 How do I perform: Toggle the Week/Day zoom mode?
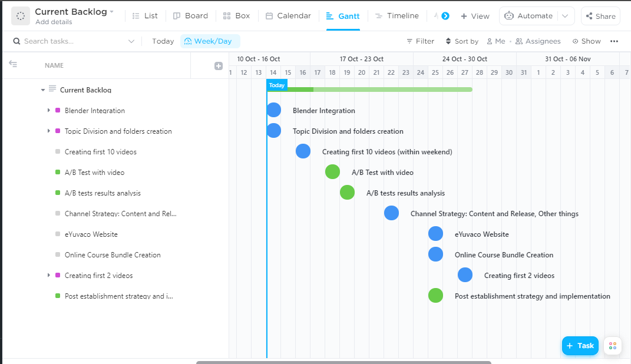pos(210,41)
